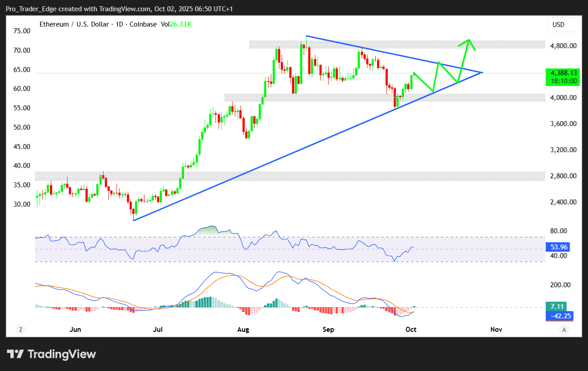Image resolution: width=588 pixels, height=371 pixels.
Task: Click the 75.00 left scale label
Action: pyautogui.click(x=21, y=31)
